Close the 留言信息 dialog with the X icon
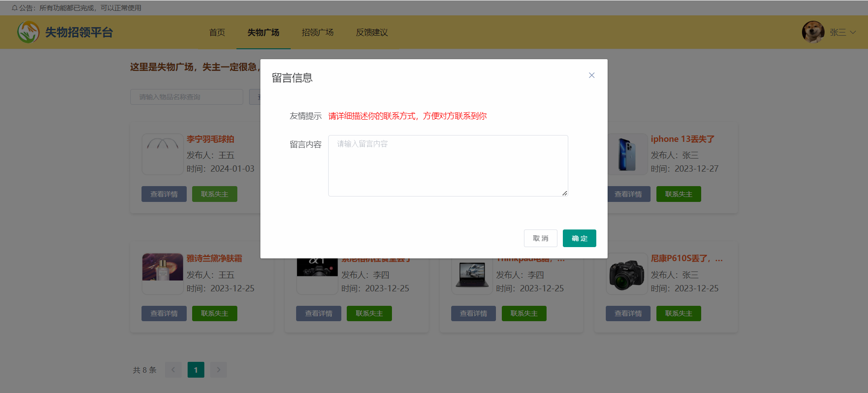The image size is (868, 393). [x=591, y=75]
